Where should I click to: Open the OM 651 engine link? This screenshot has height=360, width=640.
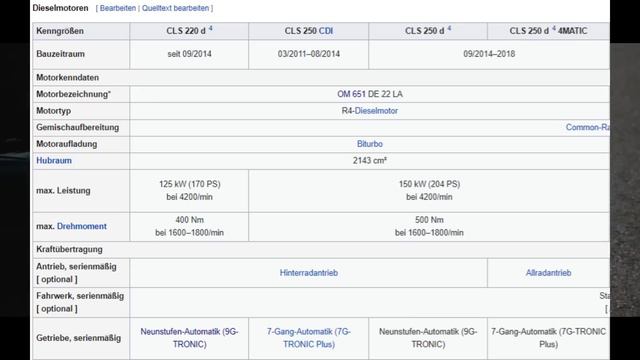(351, 94)
